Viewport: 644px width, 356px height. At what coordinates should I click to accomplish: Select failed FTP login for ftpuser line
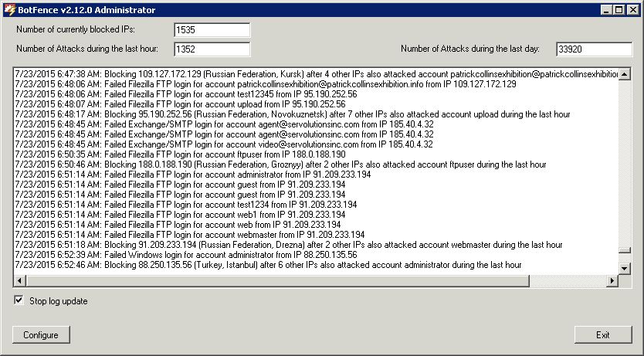[180, 154]
